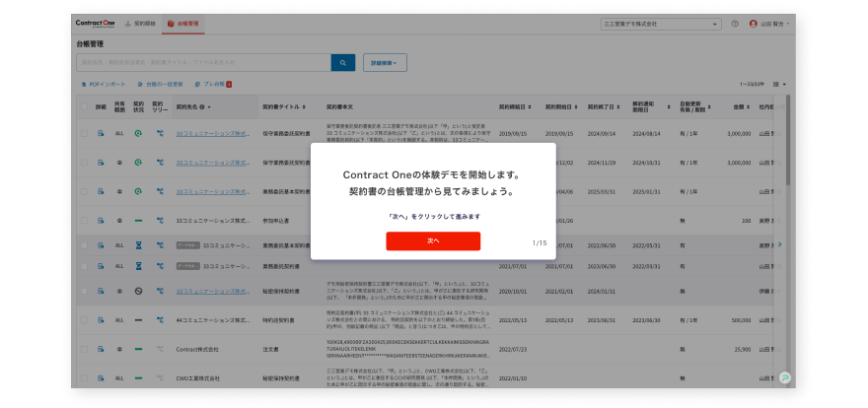Click the 44コミュニケーションズ株式 company name
The image size is (868, 408).
click(213, 320)
